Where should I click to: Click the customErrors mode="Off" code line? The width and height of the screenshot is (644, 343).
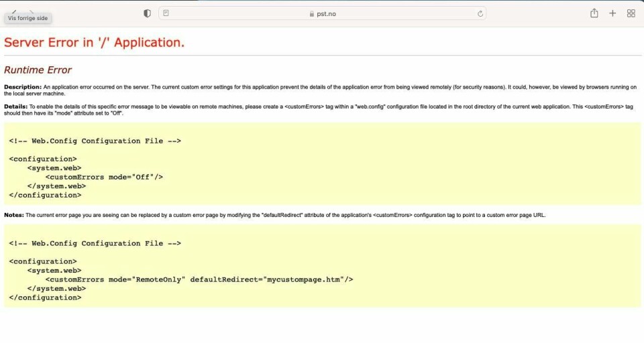(x=104, y=177)
